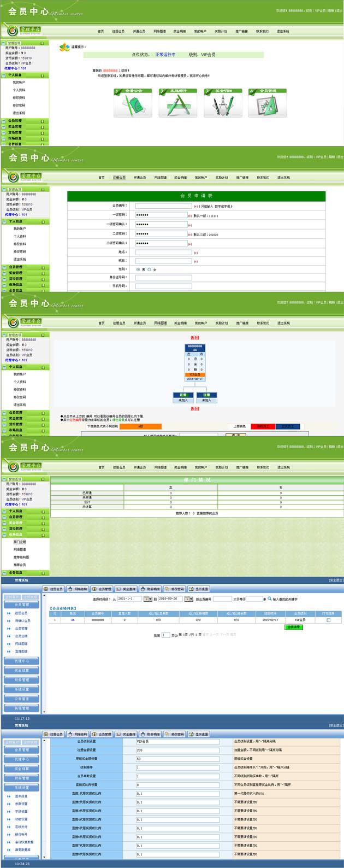Viewport: 344px width, 868px height.
Task: Open the notepad tile numbered 1
Action: point(125,104)
